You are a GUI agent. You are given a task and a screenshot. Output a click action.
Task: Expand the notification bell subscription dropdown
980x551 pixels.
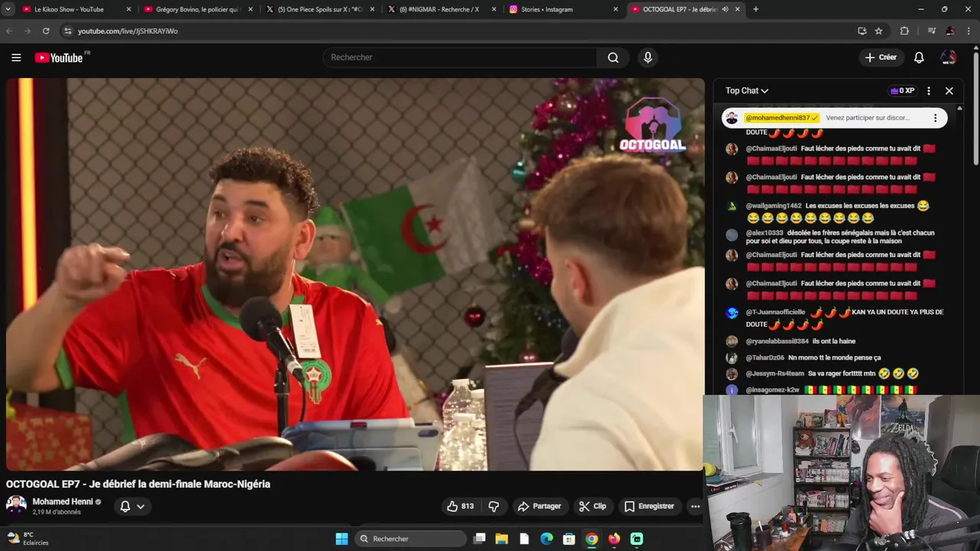coord(140,506)
